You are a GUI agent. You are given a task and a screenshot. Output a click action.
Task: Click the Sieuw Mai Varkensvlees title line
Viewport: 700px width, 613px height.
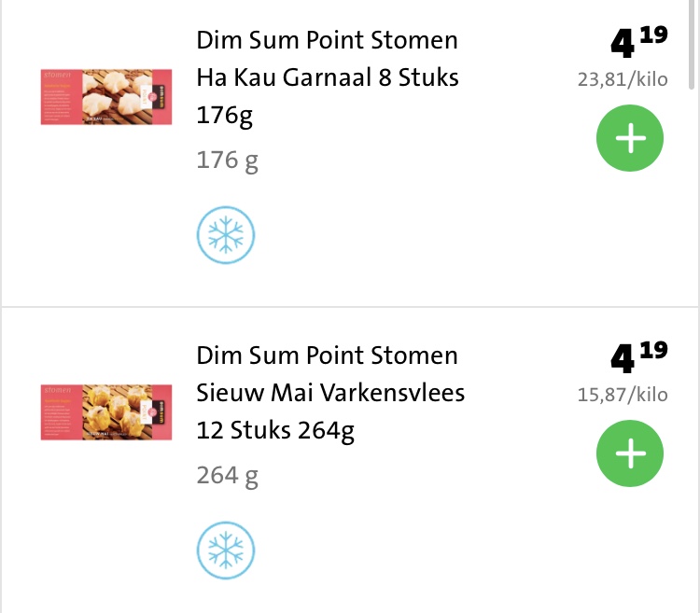pyautogui.click(x=330, y=393)
